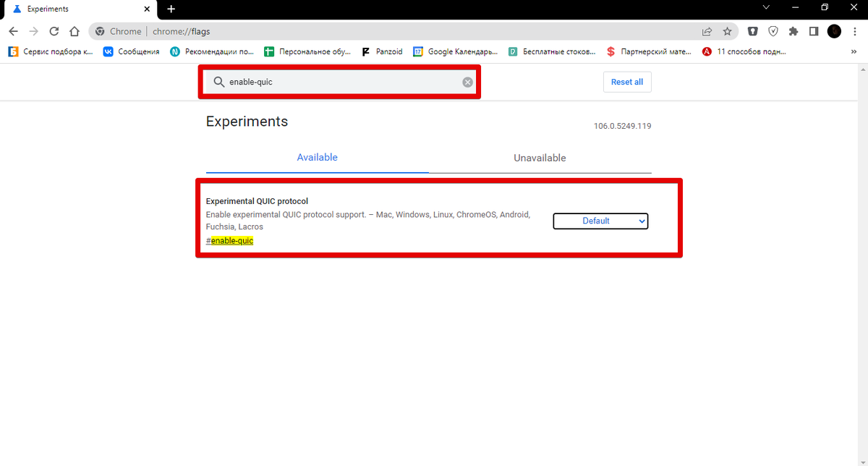Click the Reset all button

coord(627,82)
